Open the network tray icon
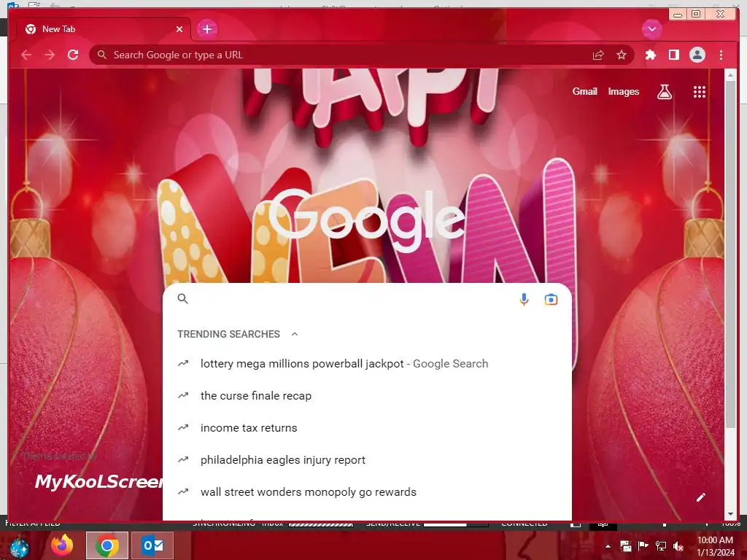 point(661,546)
